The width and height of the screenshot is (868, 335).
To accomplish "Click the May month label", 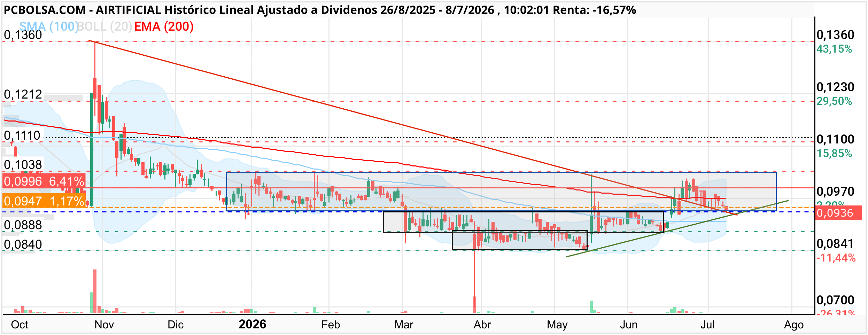I will tap(557, 325).
